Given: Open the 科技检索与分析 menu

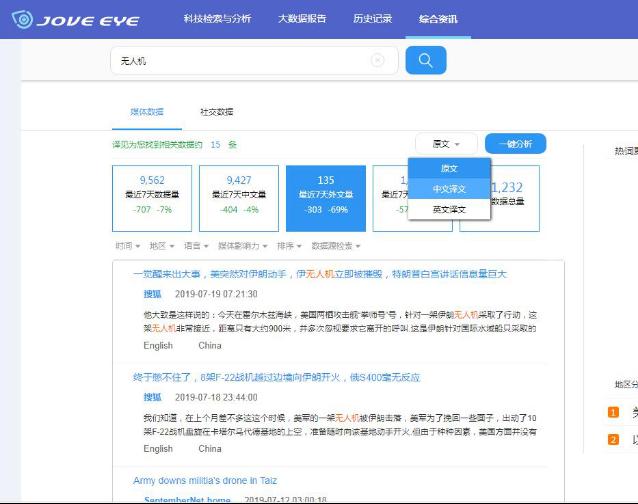Looking at the screenshot, I should 218,19.
